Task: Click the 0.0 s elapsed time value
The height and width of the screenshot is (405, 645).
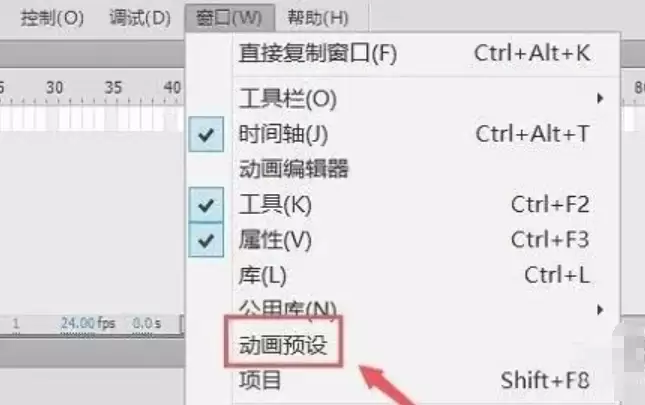Action: 146,323
